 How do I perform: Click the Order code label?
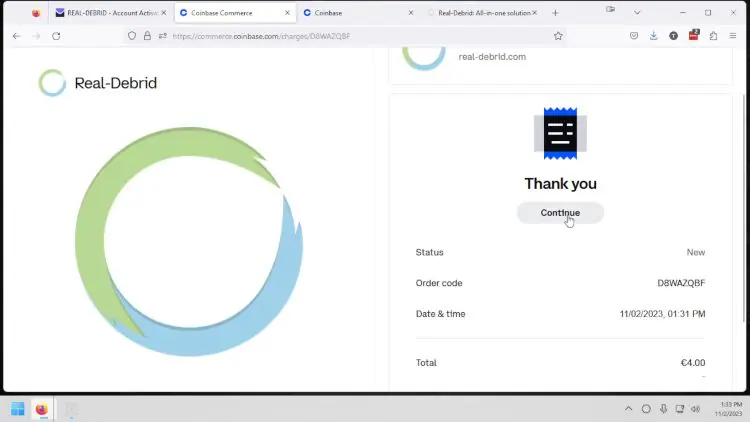439,283
